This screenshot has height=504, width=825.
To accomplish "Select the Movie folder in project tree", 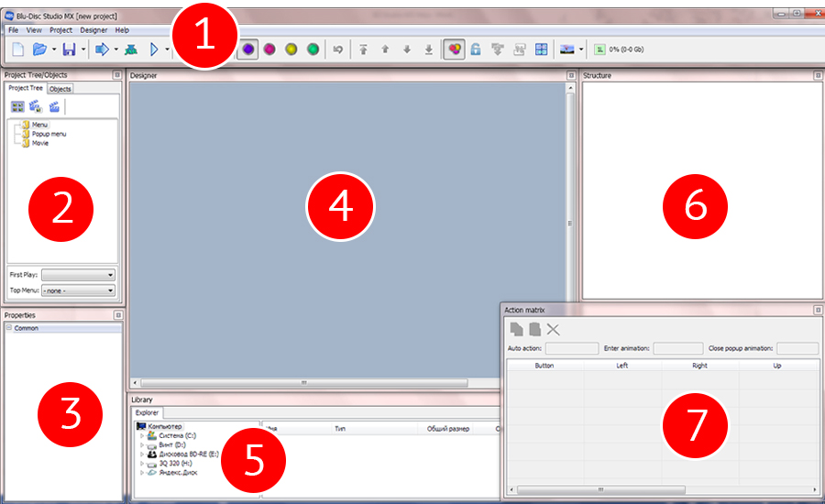I will coord(40,143).
